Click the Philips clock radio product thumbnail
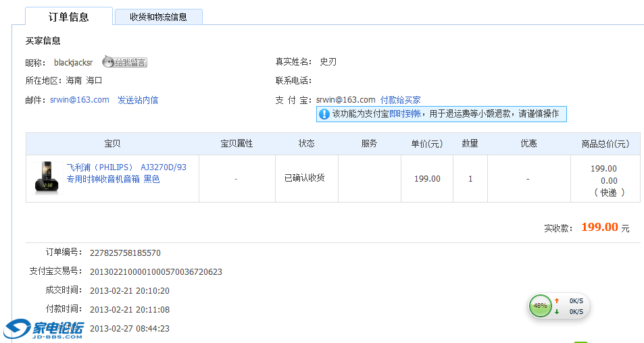This screenshot has height=343, width=644. point(46,178)
